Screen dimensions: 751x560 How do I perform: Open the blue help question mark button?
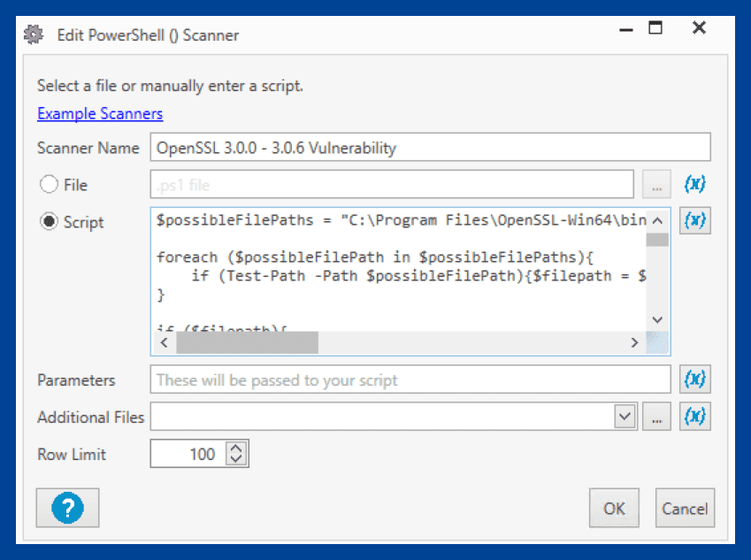(x=67, y=508)
